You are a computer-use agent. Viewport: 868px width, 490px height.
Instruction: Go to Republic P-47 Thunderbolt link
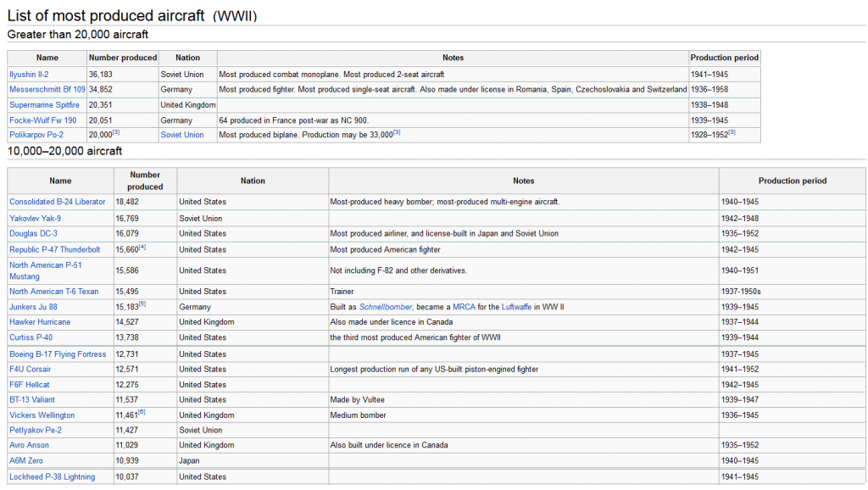(55, 250)
